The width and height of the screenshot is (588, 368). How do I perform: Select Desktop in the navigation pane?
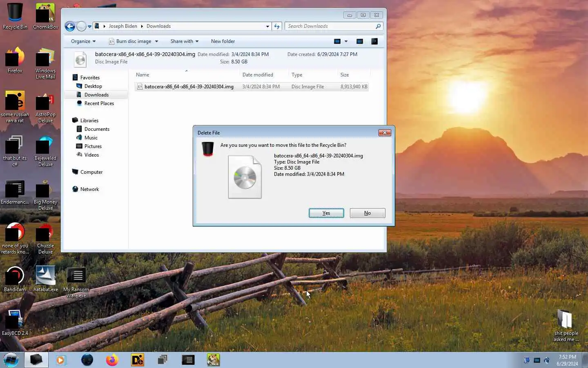coord(93,86)
